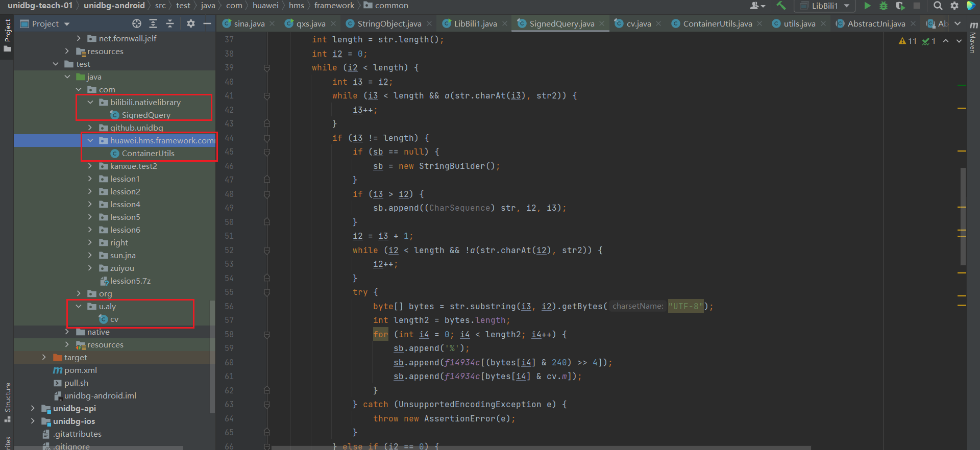Click the Project tree vertical scrollbar

[212, 357]
